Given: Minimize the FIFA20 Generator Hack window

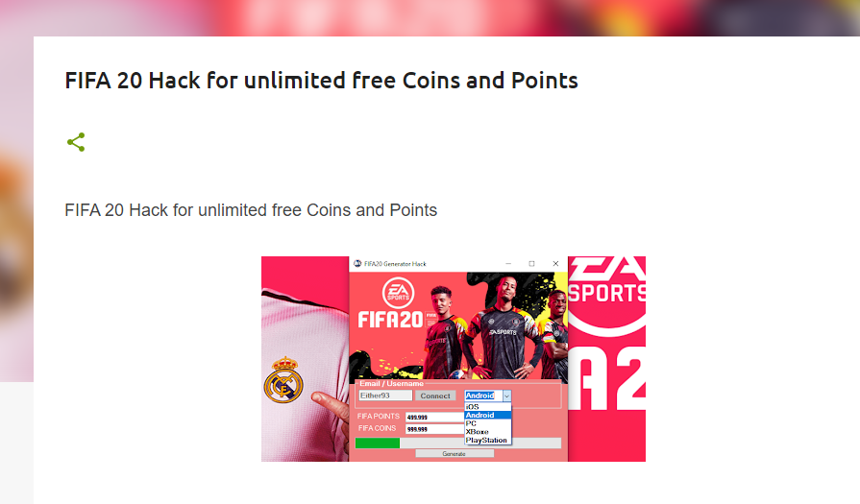Looking at the screenshot, I should point(508,263).
